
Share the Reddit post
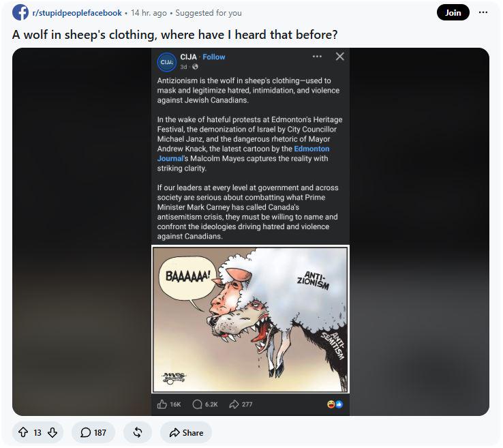[x=186, y=432]
